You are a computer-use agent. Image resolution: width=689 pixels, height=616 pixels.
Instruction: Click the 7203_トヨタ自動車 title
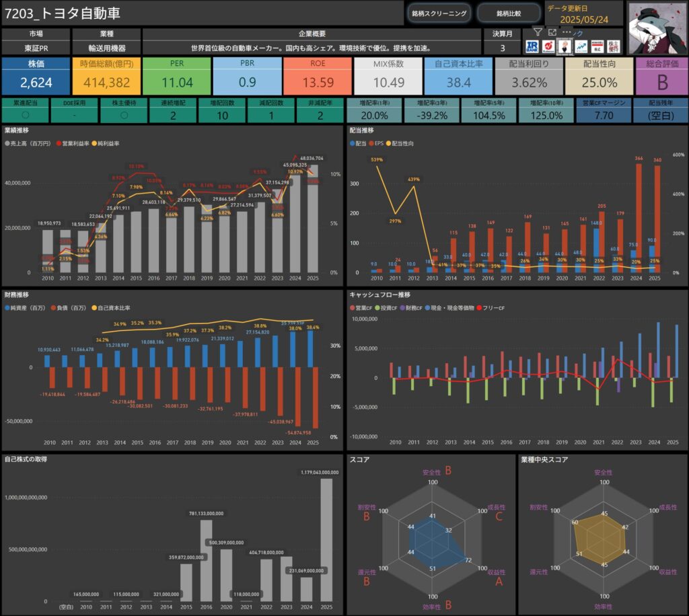point(63,13)
